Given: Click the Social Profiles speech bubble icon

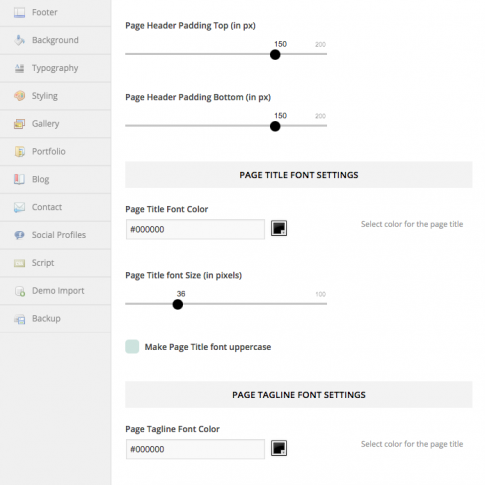Looking at the screenshot, I should tap(19, 235).
